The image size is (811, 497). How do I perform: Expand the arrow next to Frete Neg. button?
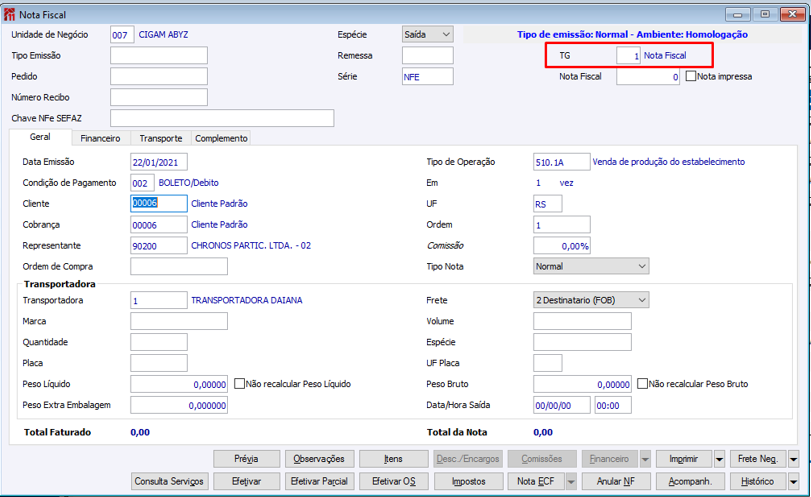(793, 459)
